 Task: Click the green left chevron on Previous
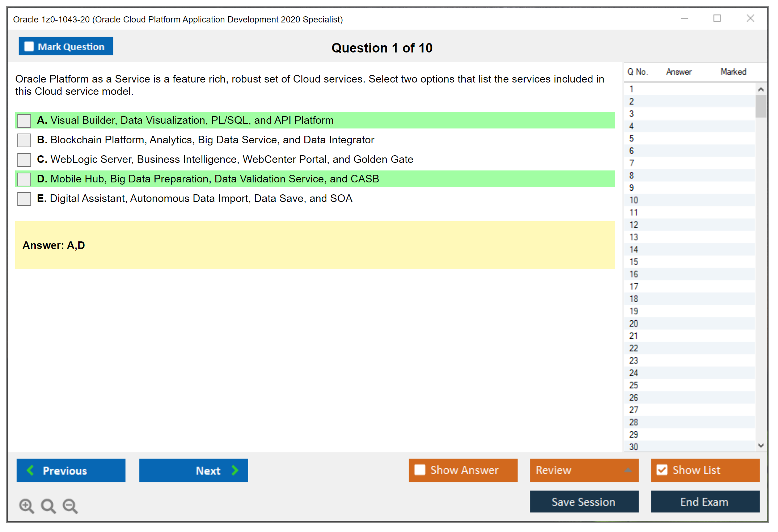[31, 470]
